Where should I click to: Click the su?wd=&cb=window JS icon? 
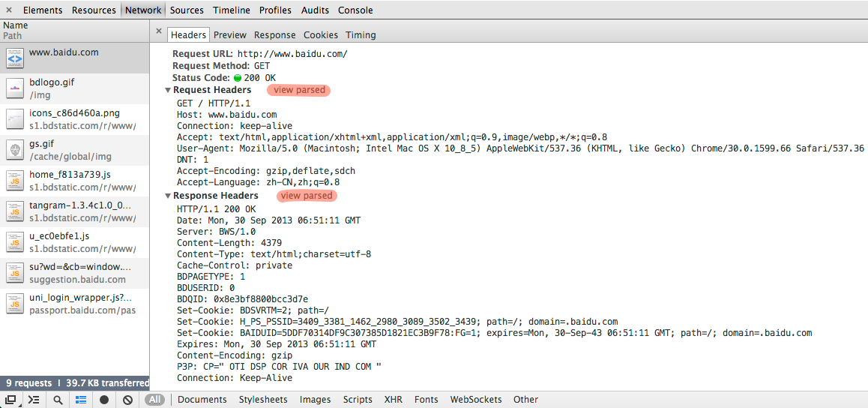[x=15, y=272]
